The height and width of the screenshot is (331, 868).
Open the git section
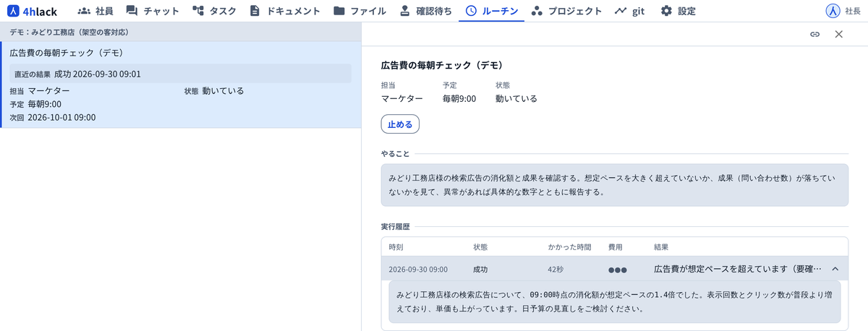629,11
